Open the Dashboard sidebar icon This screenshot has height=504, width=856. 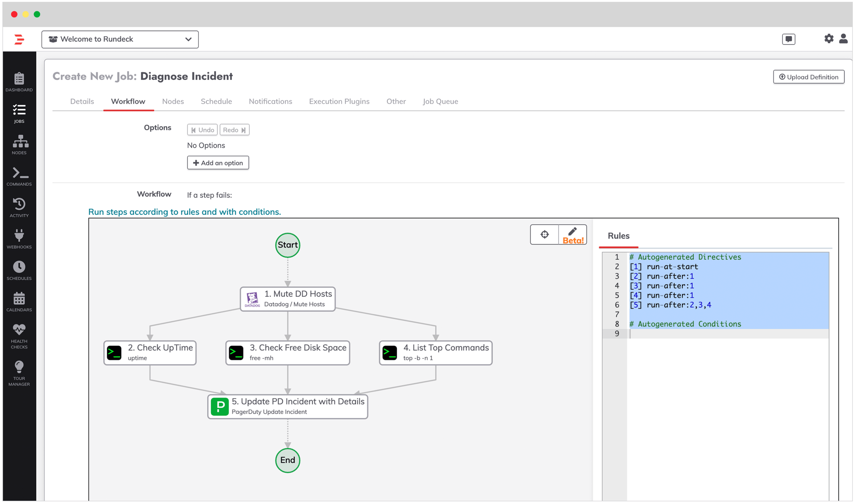click(x=19, y=82)
